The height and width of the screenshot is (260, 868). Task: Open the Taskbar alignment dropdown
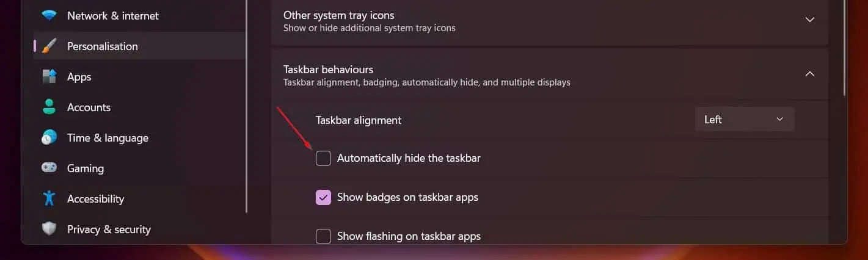pyautogui.click(x=745, y=120)
